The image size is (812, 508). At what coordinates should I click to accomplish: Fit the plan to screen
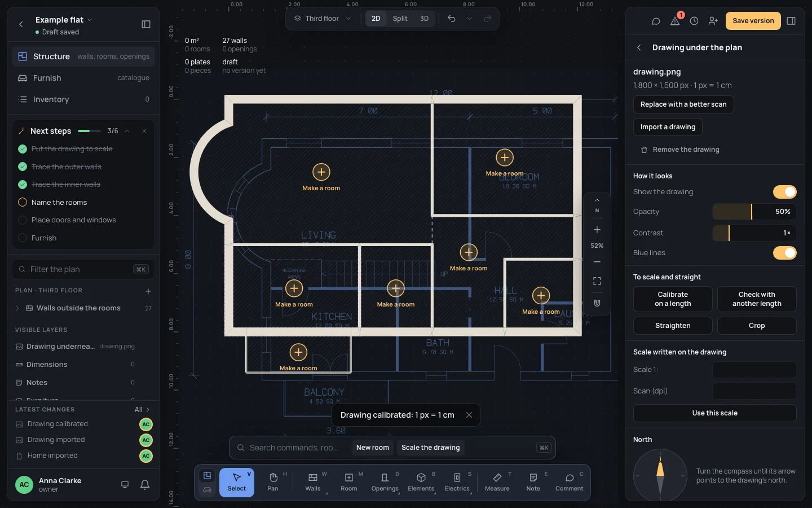point(597,281)
